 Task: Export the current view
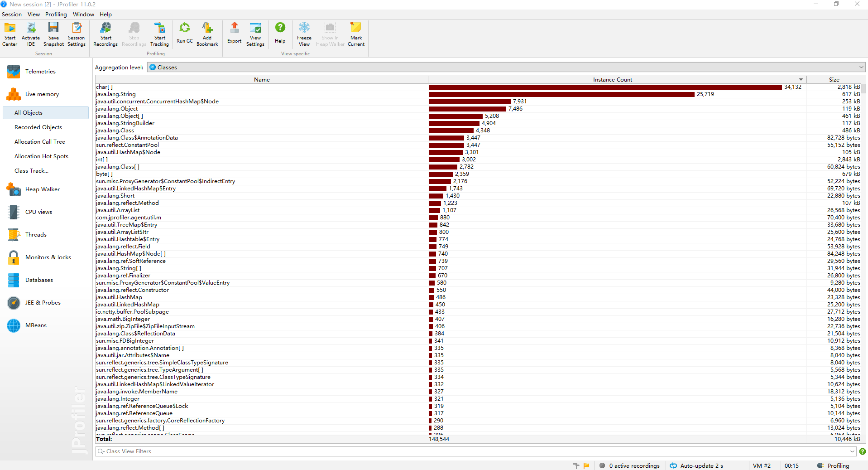[x=235, y=33]
